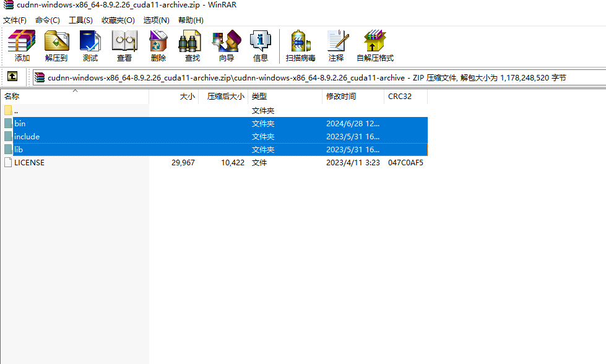Sort by Size (大小) column header

(174, 97)
